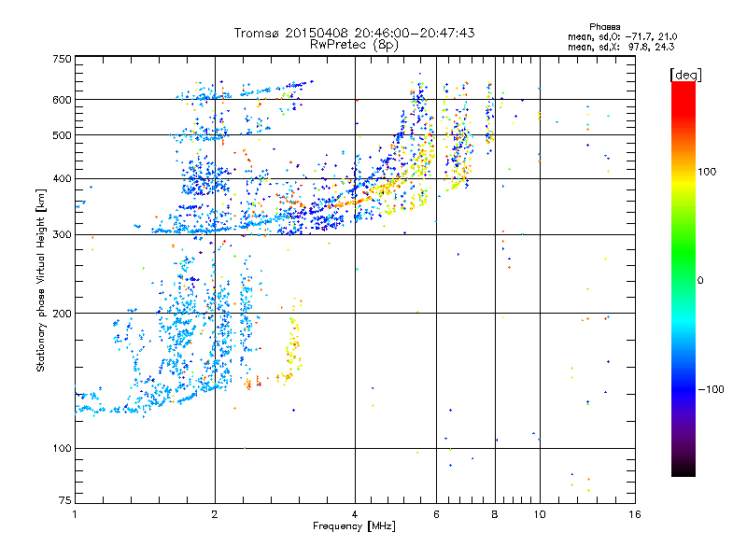Click the 'RwPretec (8p)' subtitle

point(354,45)
